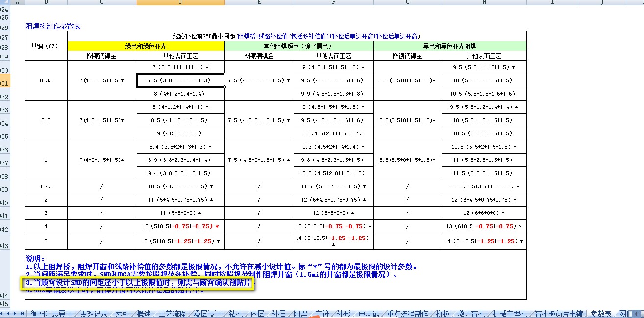Select column F header
Screen dimensions: 644x318
pyautogui.click(x=333, y=2)
